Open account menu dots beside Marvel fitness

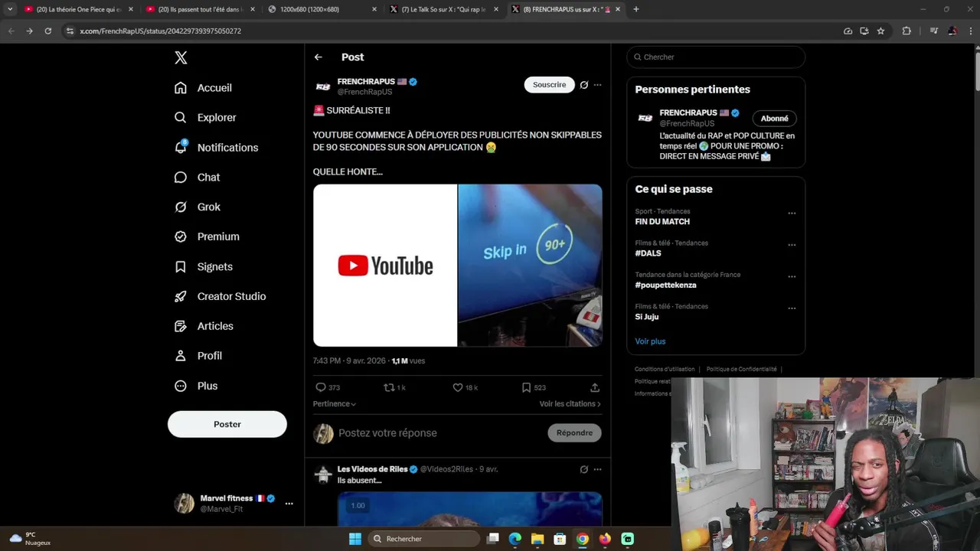coord(289,504)
